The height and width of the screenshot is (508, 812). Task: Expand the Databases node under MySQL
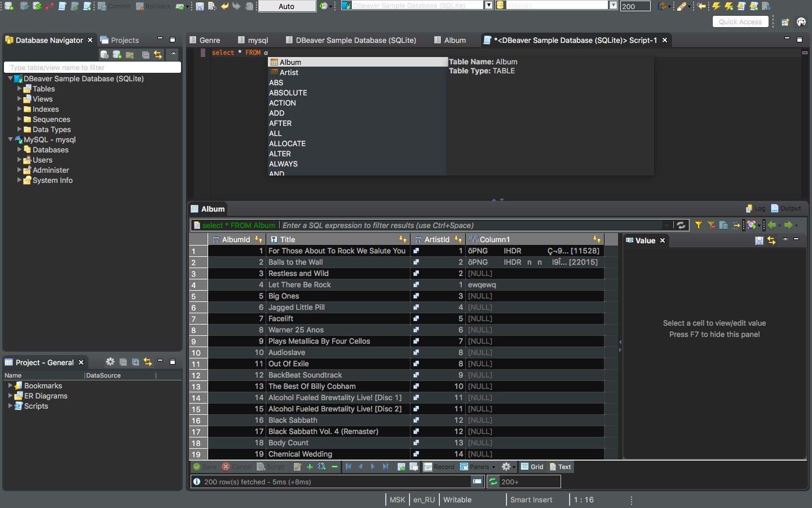19,150
